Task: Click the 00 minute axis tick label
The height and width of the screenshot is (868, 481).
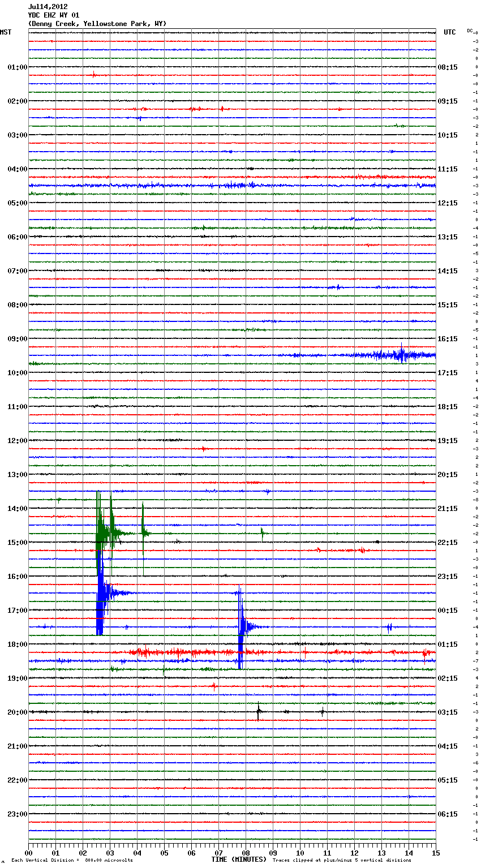Action: pyautogui.click(x=28, y=853)
